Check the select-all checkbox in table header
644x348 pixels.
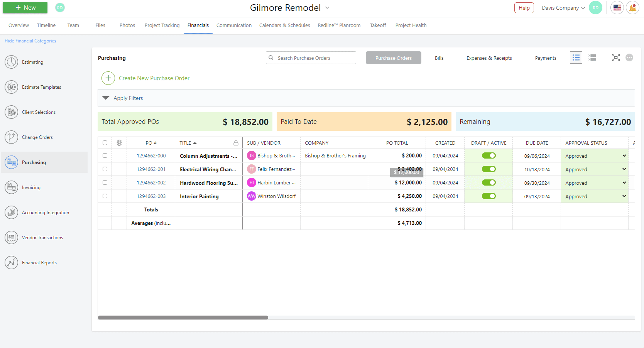[105, 143]
